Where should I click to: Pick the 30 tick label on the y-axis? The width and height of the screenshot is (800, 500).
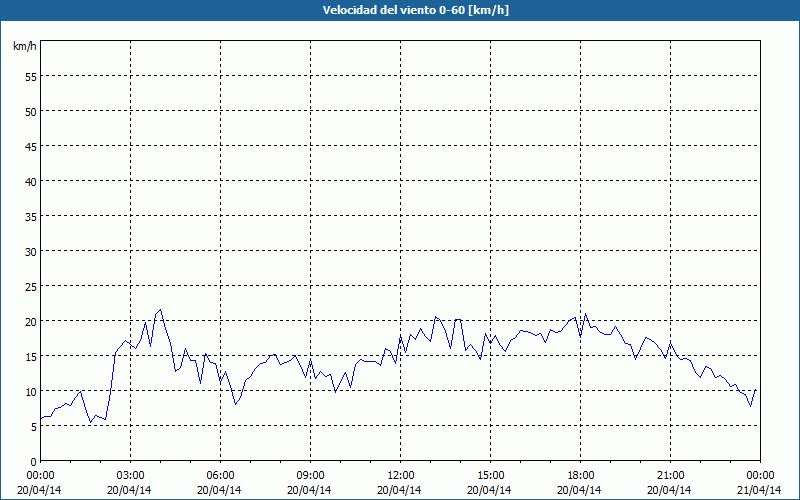click(x=31, y=252)
